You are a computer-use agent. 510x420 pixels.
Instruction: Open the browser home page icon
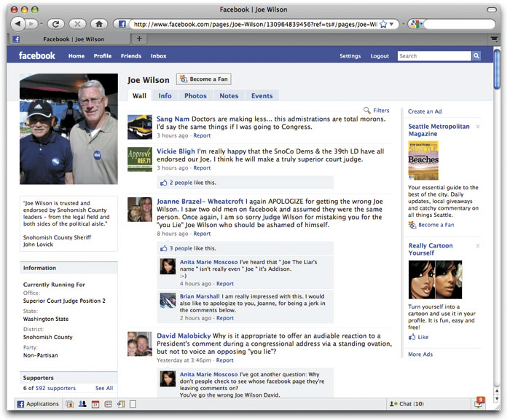pos(99,24)
